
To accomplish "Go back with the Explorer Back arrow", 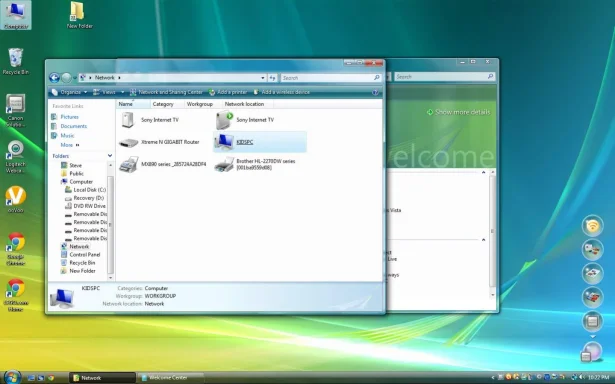I will (54, 78).
